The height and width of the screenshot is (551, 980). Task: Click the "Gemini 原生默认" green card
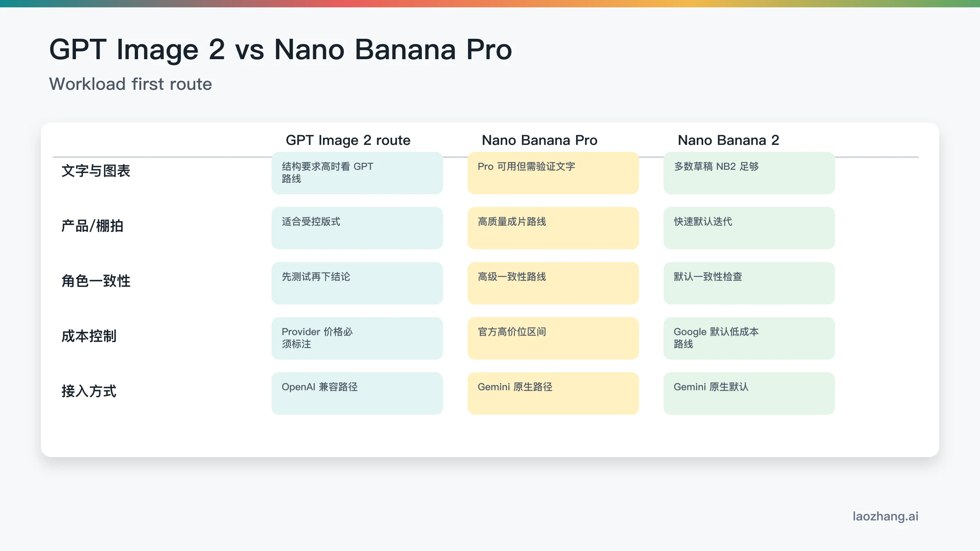pos(749,393)
